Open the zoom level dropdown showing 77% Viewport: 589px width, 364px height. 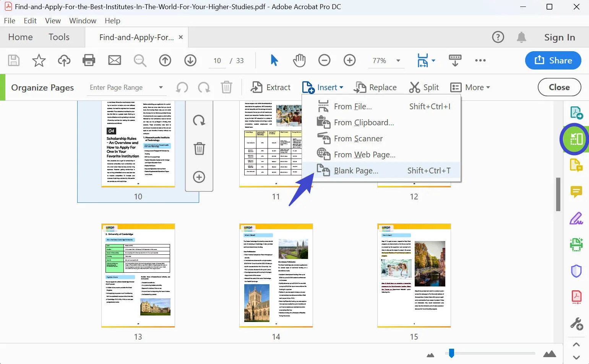[x=398, y=60]
